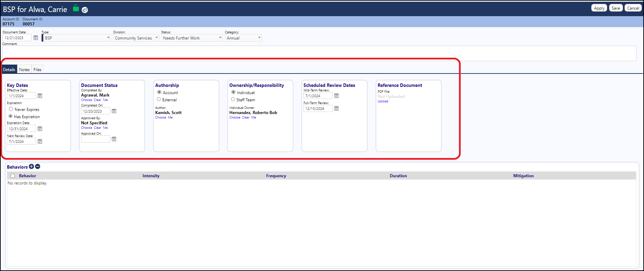Screen dimensions: 644x271
Task: Select the Has Expiration radio button
Action: [x=11, y=116]
